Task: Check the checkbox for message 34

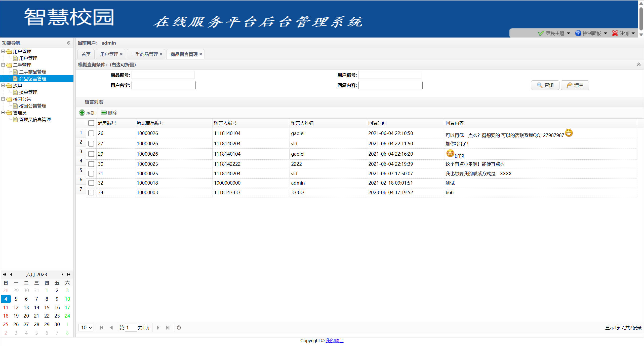Action: pos(91,192)
